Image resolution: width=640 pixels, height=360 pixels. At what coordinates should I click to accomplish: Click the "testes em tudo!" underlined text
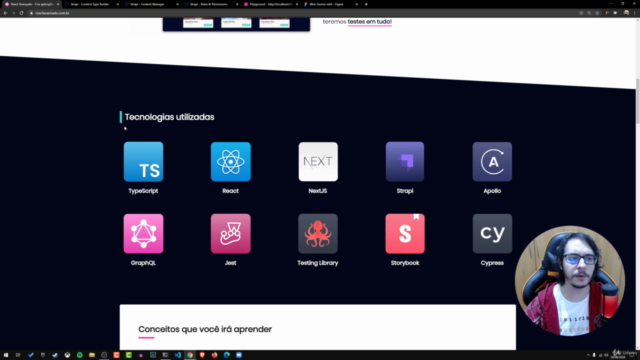369,22
